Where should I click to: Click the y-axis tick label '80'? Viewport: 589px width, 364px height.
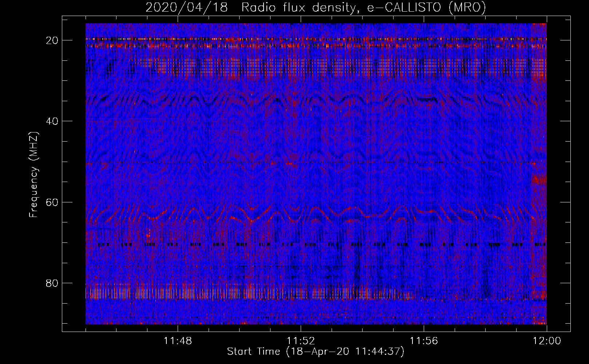coord(52,283)
